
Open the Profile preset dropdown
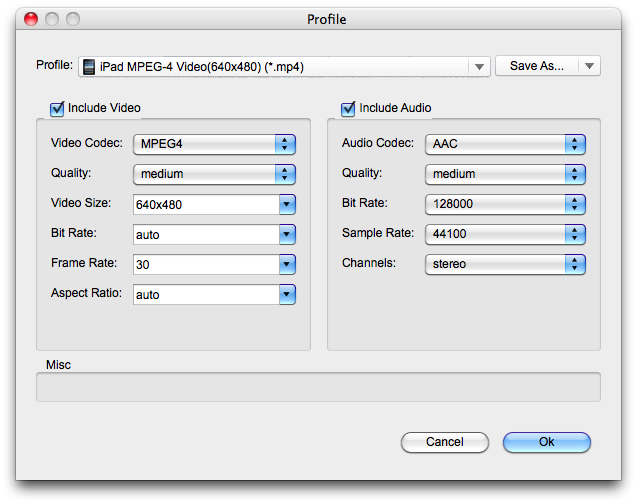pos(284,67)
